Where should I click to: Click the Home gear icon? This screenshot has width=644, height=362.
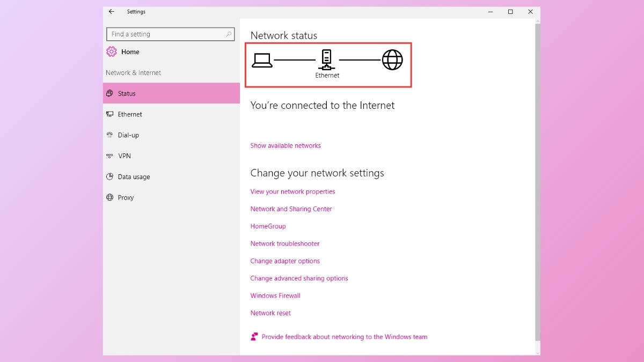111,51
